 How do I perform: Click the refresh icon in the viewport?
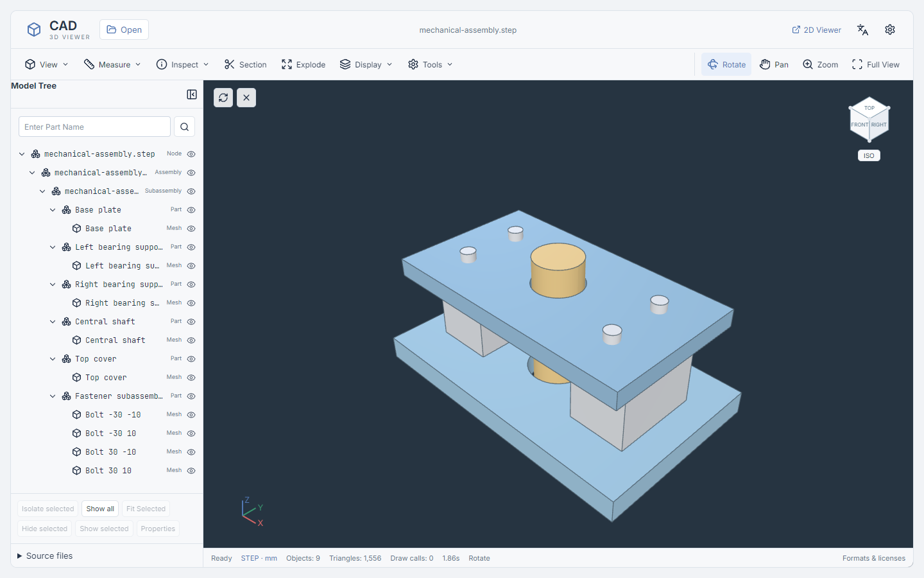click(223, 98)
